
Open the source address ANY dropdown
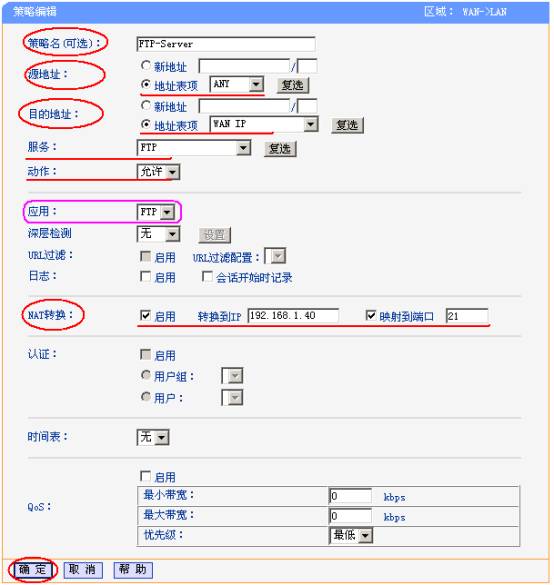(237, 84)
